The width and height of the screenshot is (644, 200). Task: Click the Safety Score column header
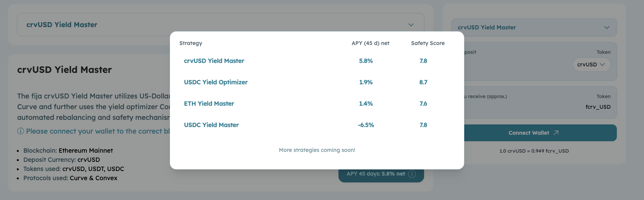click(428, 44)
